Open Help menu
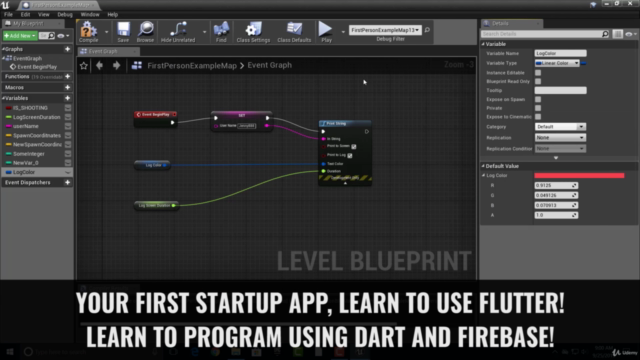The image size is (640, 360). point(113,14)
